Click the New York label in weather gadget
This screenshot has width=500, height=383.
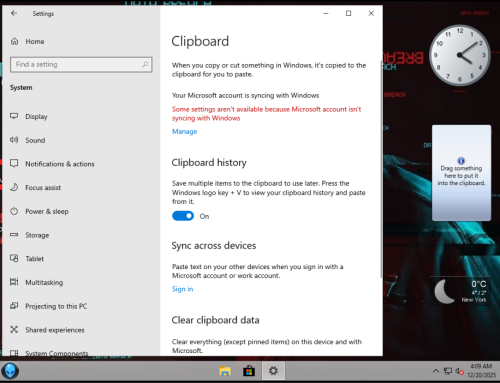tap(474, 300)
